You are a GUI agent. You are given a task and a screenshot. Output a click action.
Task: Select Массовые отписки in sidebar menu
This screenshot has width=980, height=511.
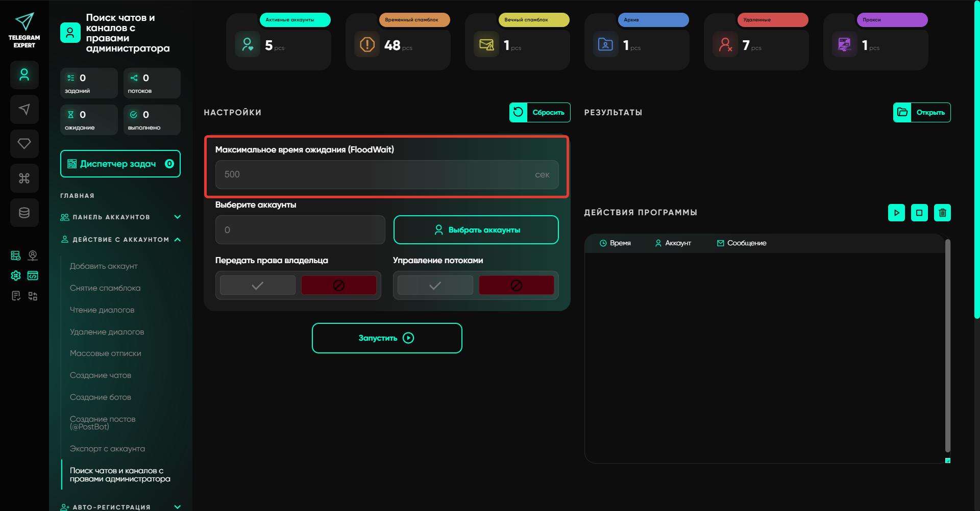coord(106,353)
